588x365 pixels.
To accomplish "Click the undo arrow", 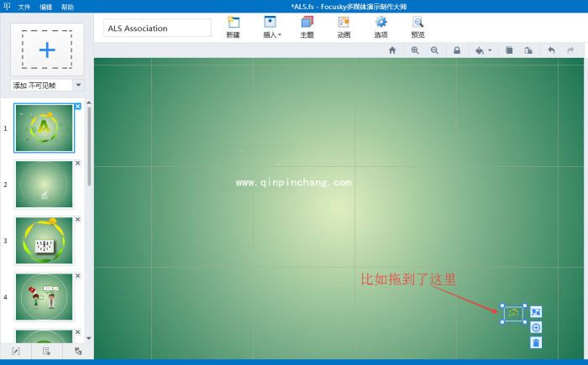I will tap(551, 50).
